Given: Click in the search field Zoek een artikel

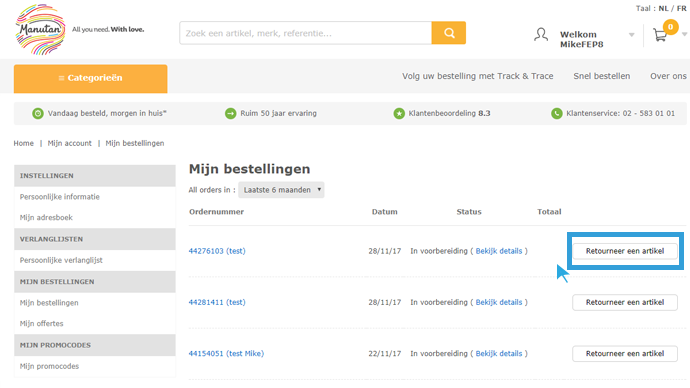Looking at the screenshot, I should 305,33.
